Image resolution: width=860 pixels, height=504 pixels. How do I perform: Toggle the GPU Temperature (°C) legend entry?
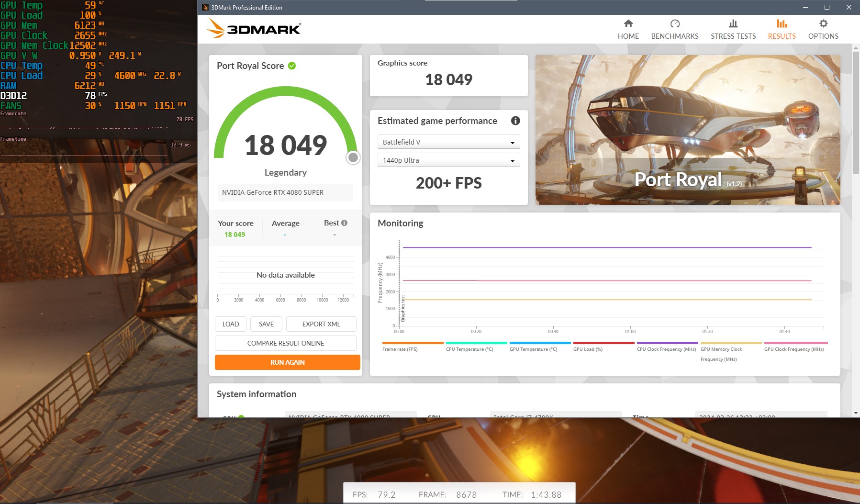(540, 347)
